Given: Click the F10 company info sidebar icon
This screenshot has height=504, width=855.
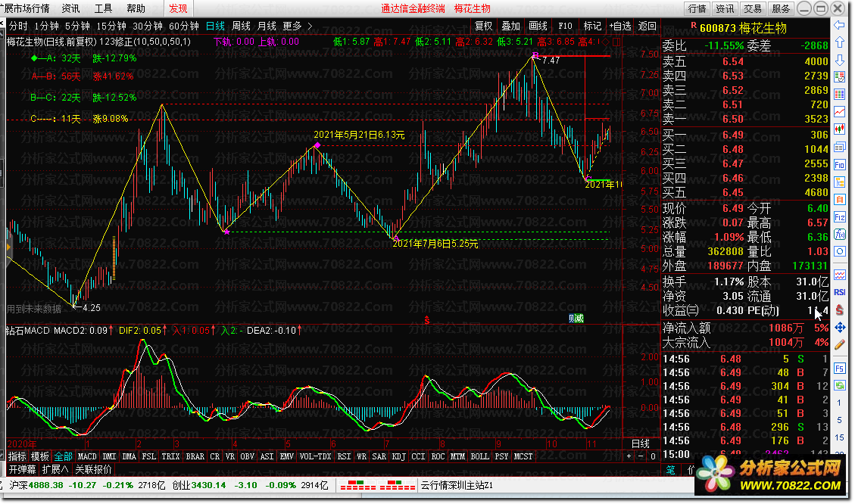Looking at the screenshot, I should coord(839,164).
